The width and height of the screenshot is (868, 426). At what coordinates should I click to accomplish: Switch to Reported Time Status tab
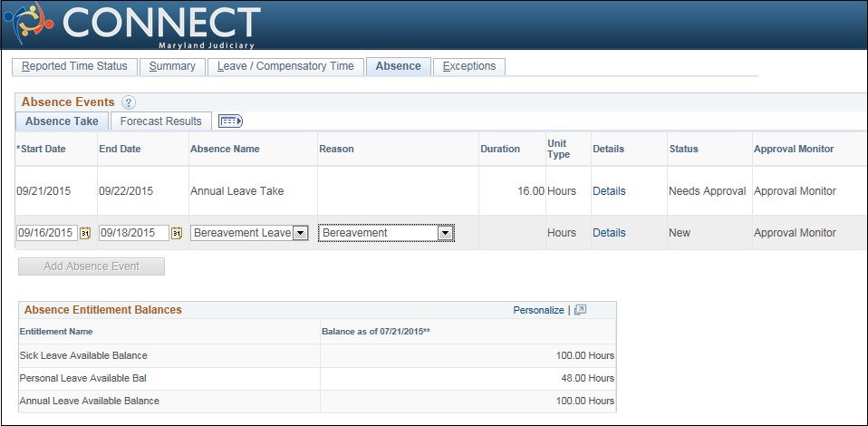click(74, 66)
